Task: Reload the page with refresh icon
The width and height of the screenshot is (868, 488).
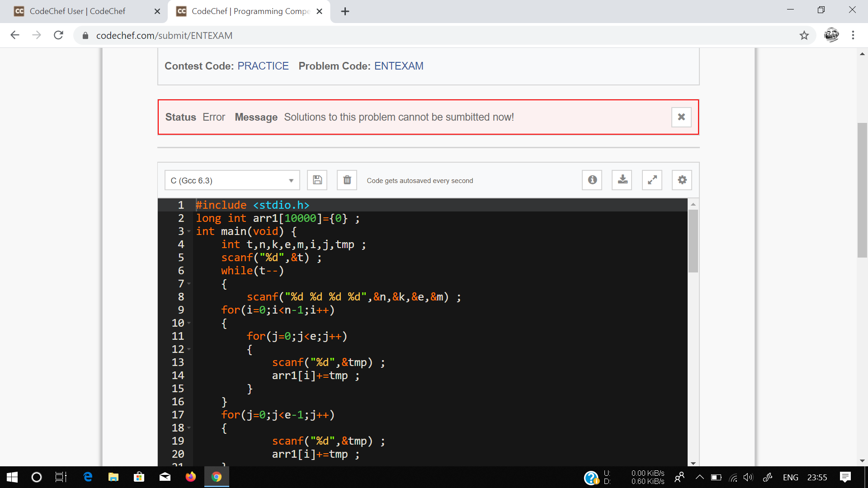Action: point(58,35)
